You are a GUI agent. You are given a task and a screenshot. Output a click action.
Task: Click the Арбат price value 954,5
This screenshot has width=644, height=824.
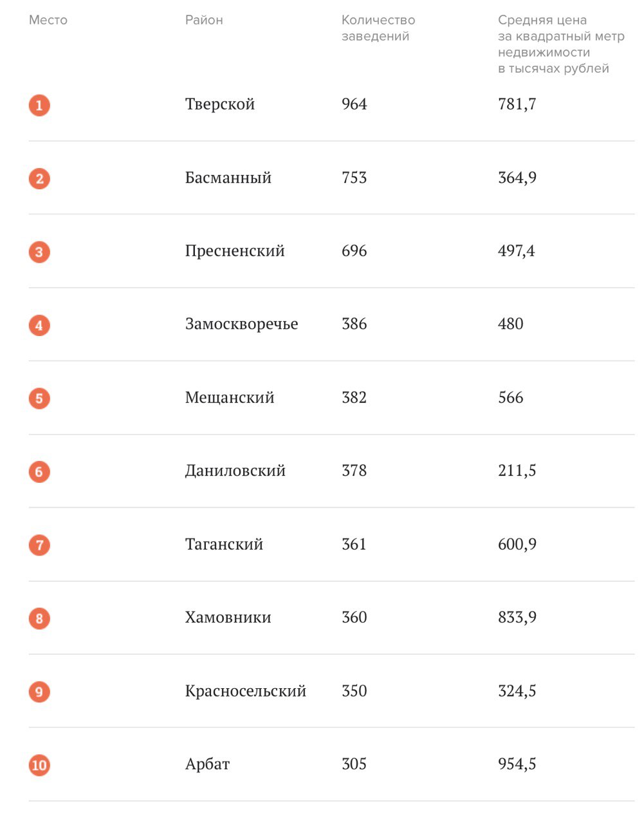[x=517, y=764]
